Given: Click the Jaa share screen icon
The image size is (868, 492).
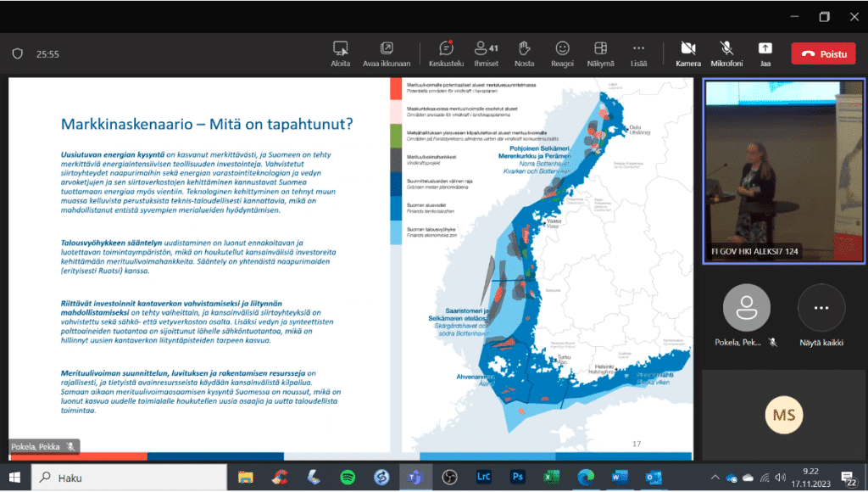Looking at the screenshot, I should [765, 48].
